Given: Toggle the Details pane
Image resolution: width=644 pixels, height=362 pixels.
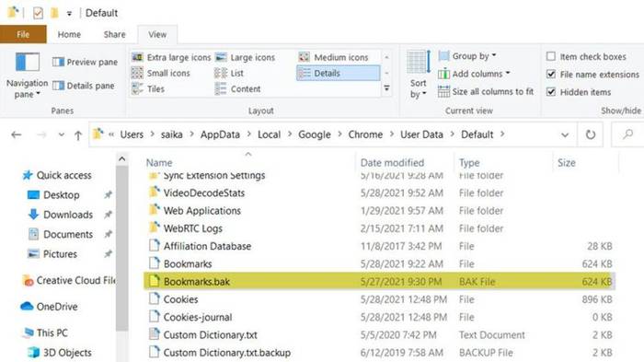Looking at the screenshot, I should point(84,86).
